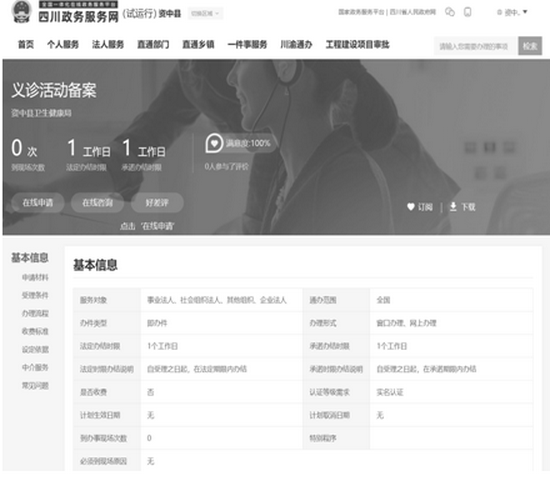Click the 义诊活动备案 page title

54,90
